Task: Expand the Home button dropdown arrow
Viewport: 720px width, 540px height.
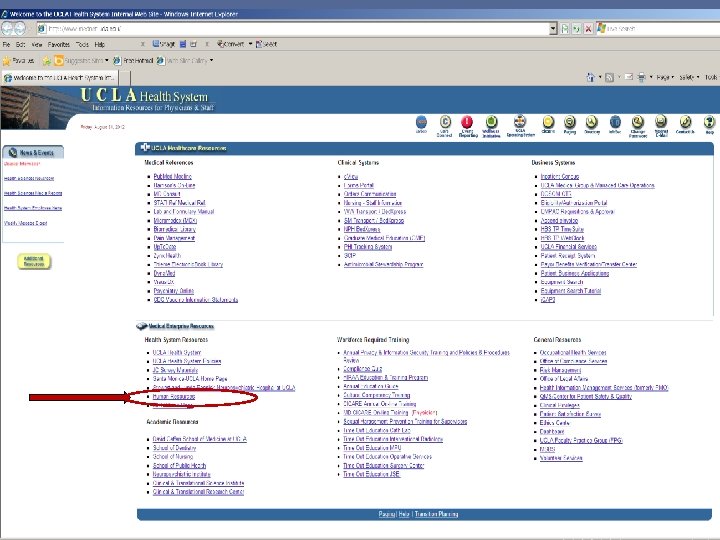Action: pos(600,77)
